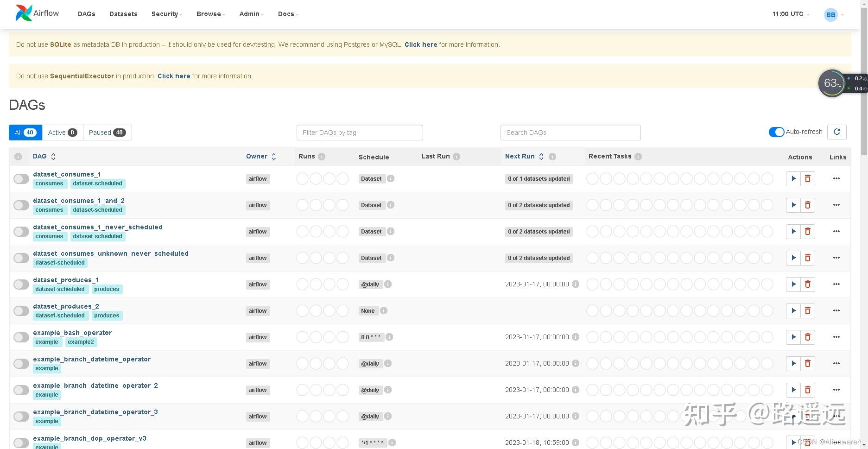Click the info icon beside Recent Tasks header
868x449 pixels.
(638, 156)
